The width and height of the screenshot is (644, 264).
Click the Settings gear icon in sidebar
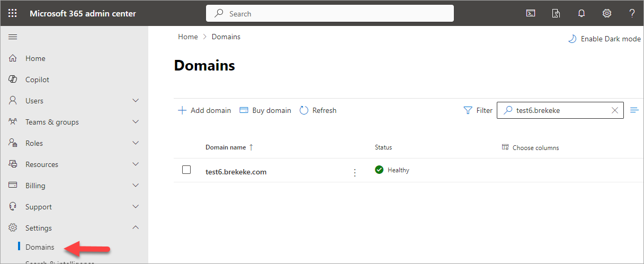[x=13, y=228]
